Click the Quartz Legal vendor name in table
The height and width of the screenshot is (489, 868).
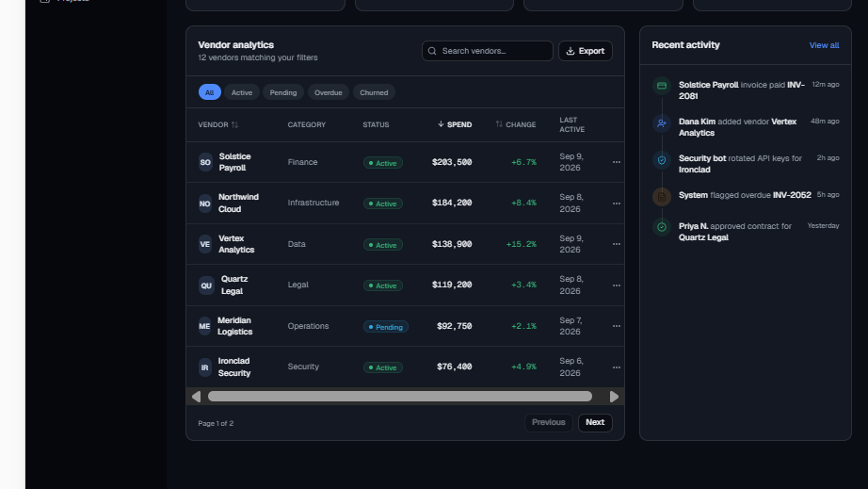234,285
